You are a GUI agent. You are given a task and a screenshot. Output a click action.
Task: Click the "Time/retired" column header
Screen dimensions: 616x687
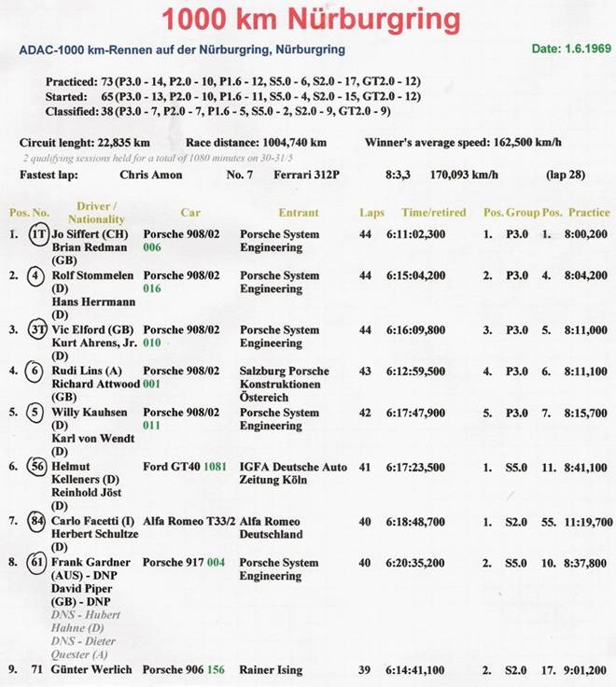tap(434, 213)
